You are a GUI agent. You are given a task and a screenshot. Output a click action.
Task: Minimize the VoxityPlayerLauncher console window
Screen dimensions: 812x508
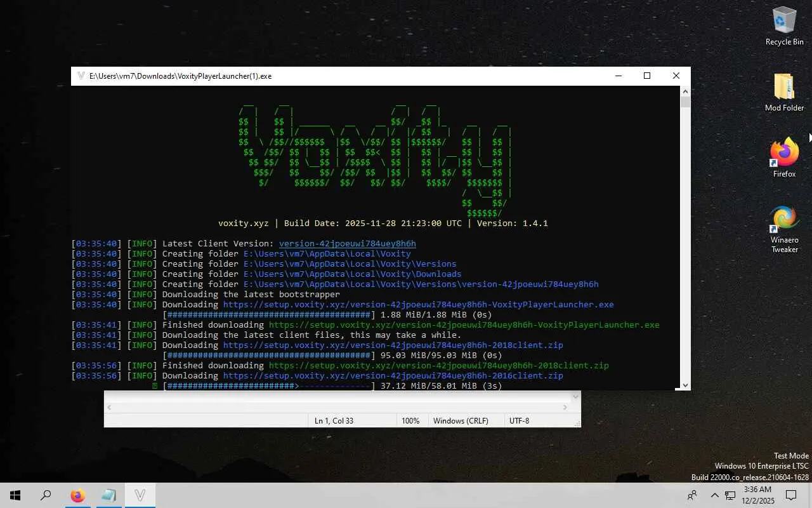(619, 76)
